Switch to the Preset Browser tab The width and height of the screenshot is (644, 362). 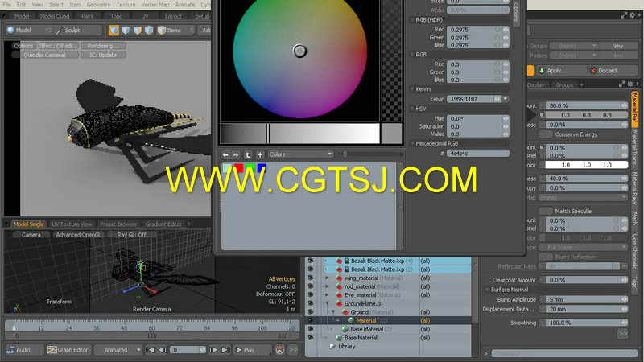pos(118,224)
